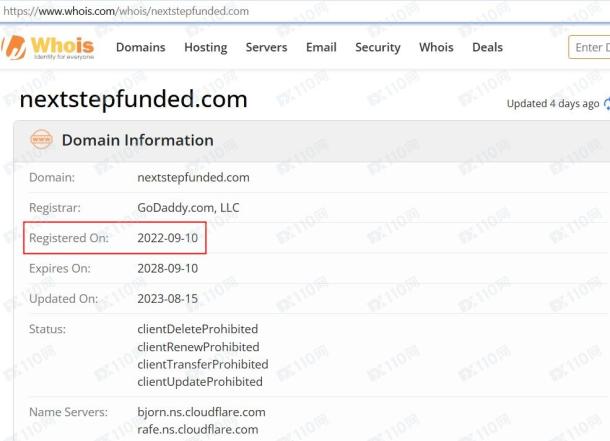
Task: Click the www globe icon by Domain Information
Action: pos(41,139)
